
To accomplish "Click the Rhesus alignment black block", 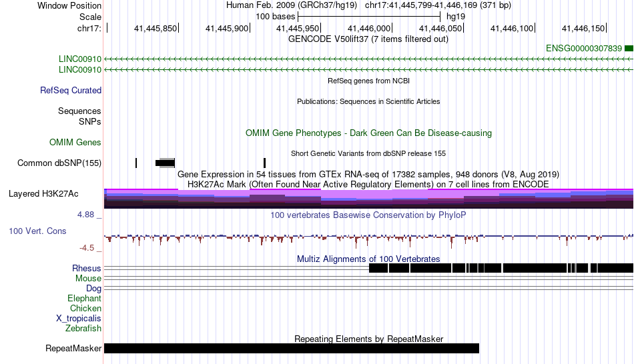I will point(501,268).
